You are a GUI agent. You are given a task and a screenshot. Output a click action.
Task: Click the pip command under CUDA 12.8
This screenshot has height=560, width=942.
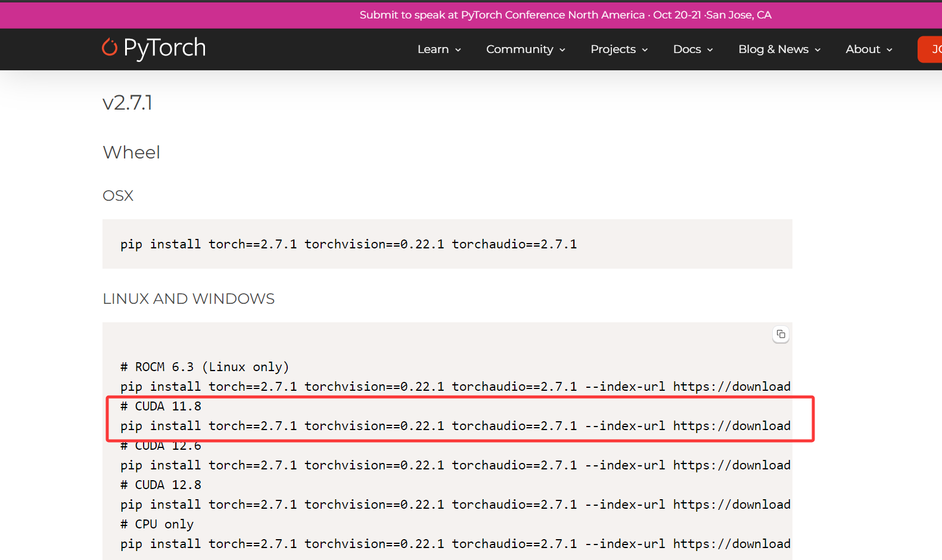pyautogui.click(x=455, y=505)
